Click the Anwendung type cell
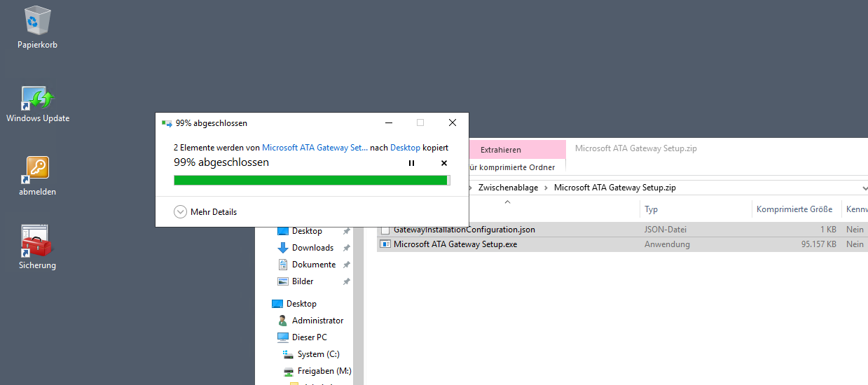 tap(667, 244)
